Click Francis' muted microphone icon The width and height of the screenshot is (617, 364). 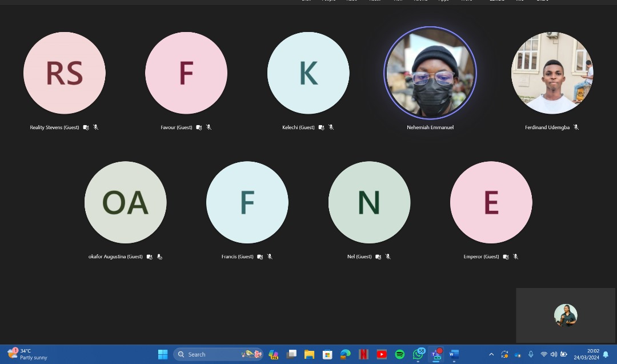click(270, 257)
